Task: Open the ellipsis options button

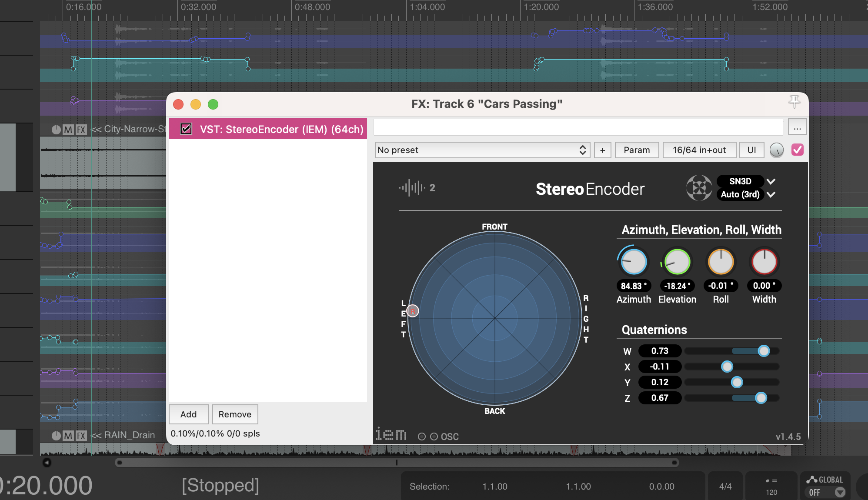Action: pos(797,127)
